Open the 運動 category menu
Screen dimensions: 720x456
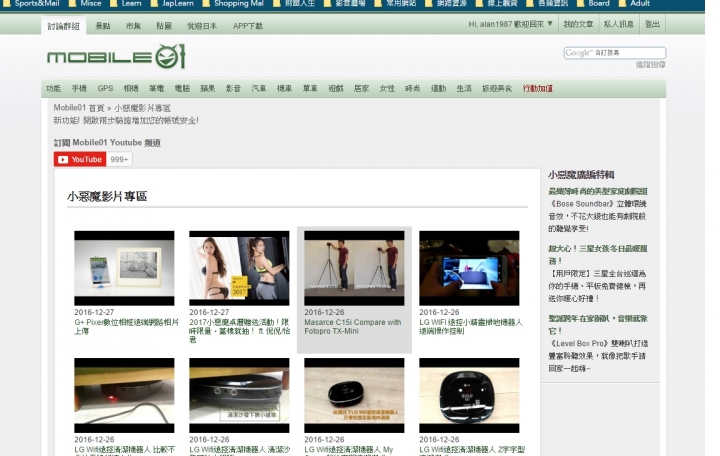(439, 88)
